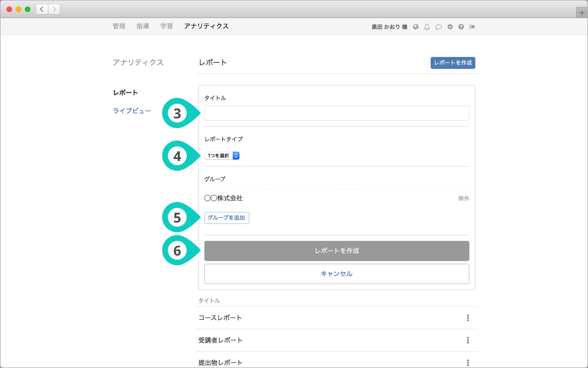
Task: Click the blue レポートを作成 header button
Action: point(453,63)
